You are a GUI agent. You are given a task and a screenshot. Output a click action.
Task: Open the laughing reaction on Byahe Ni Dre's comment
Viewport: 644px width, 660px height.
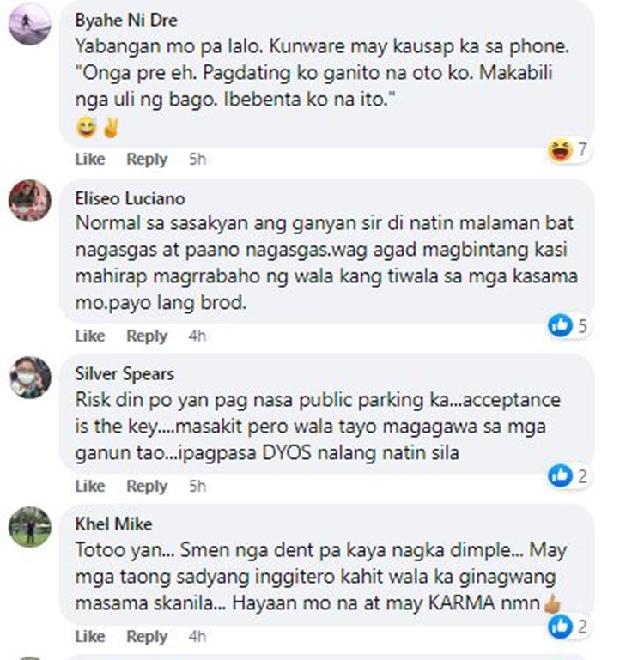click(568, 150)
